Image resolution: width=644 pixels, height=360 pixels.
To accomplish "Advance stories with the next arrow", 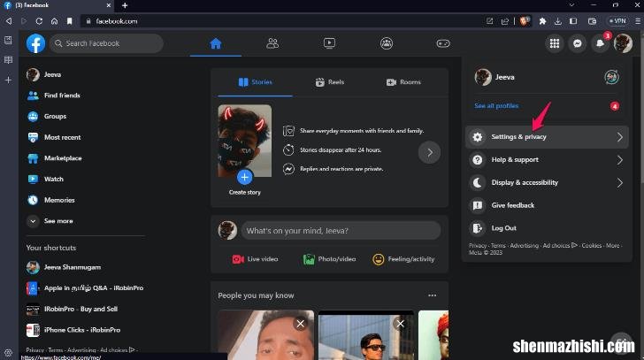I will [430, 153].
